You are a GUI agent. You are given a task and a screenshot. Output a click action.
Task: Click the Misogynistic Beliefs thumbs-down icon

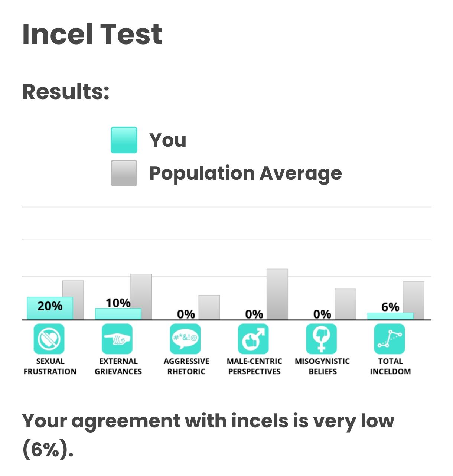coord(322,339)
